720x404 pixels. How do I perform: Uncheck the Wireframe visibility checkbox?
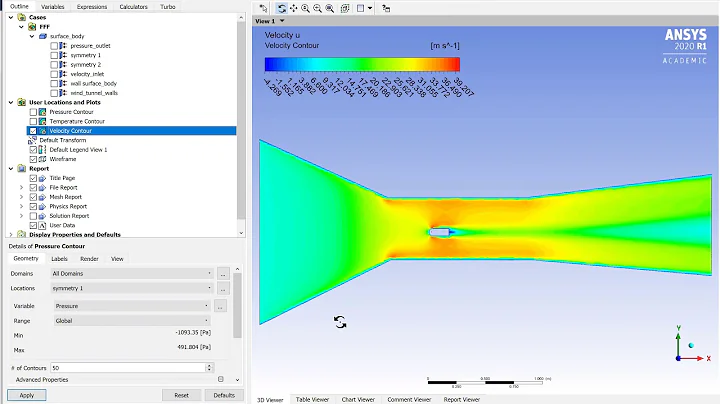click(33, 159)
